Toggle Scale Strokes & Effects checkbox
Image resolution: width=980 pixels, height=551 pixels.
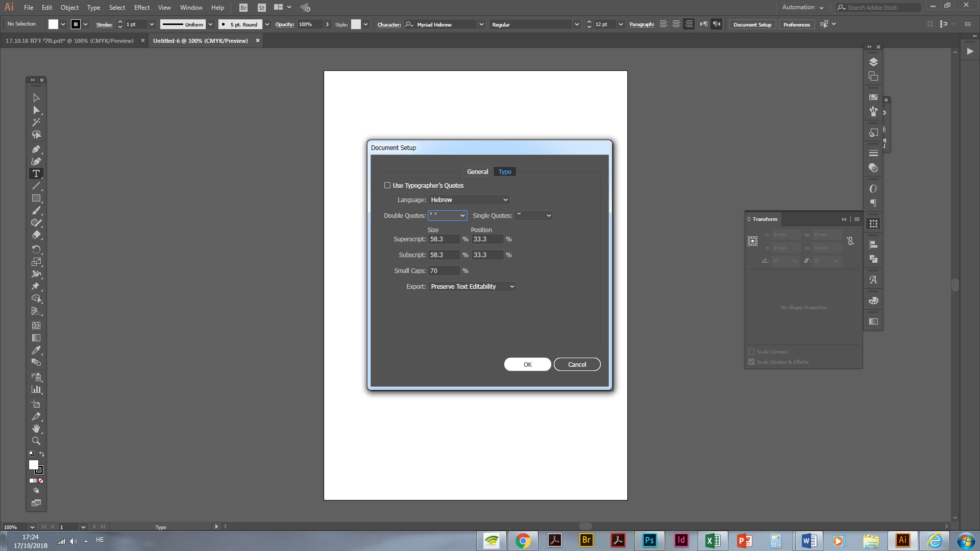pyautogui.click(x=751, y=362)
